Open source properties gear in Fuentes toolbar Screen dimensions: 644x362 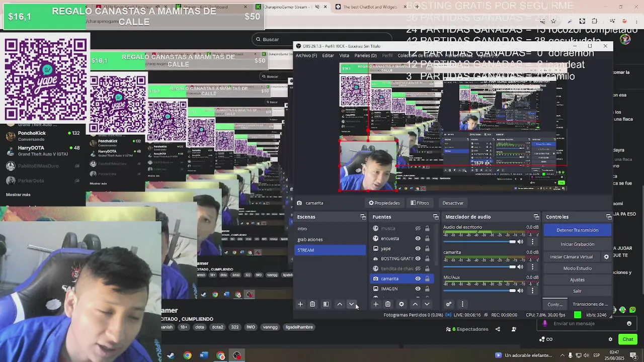(401, 304)
